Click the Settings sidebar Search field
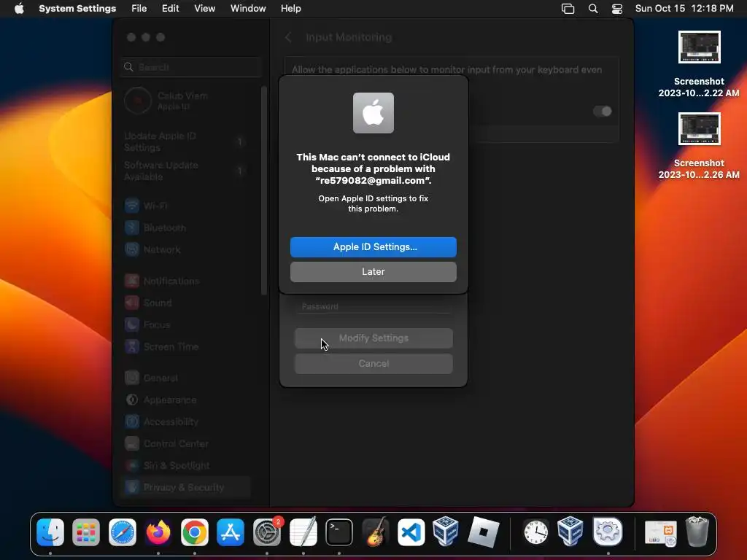The image size is (747, 560). (x=191, y=67)
